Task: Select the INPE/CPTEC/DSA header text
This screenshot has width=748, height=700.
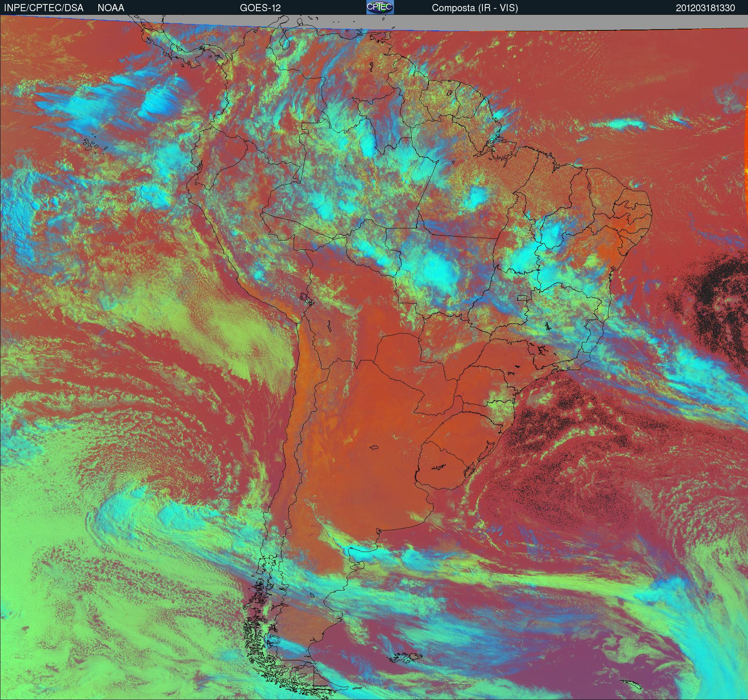Action: 44,8
